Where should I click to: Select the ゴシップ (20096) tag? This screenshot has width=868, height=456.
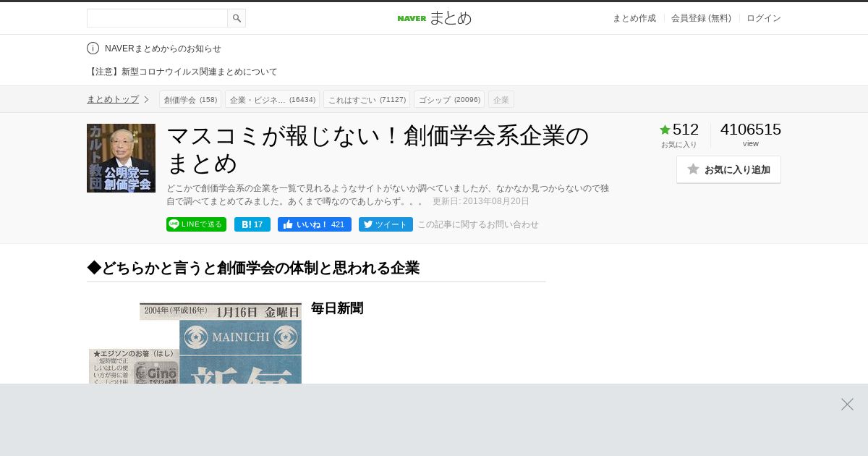[449, 99]
